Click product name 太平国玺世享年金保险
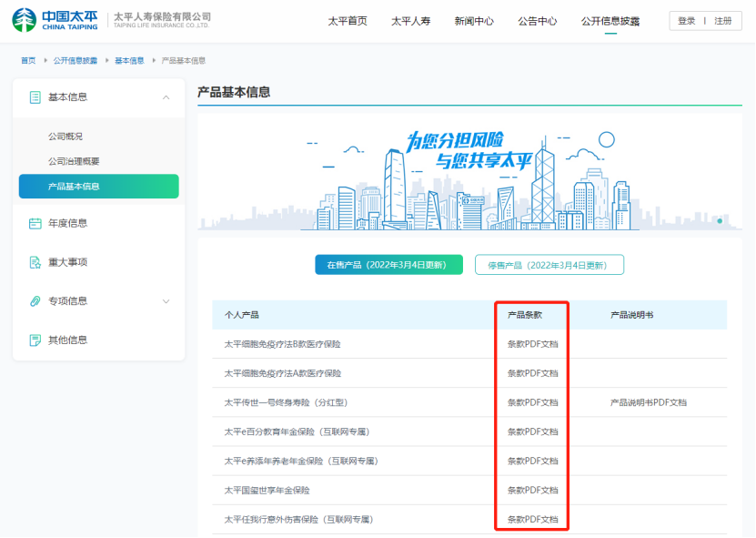The height and width of the screenshot is (538, 756). pyautogui.click(x=267, y=491)
